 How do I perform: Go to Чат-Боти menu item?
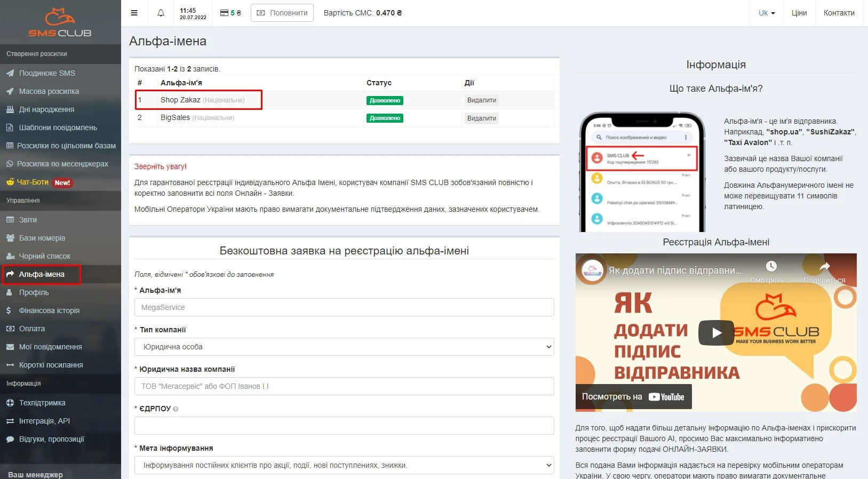(x=33, y=182)
